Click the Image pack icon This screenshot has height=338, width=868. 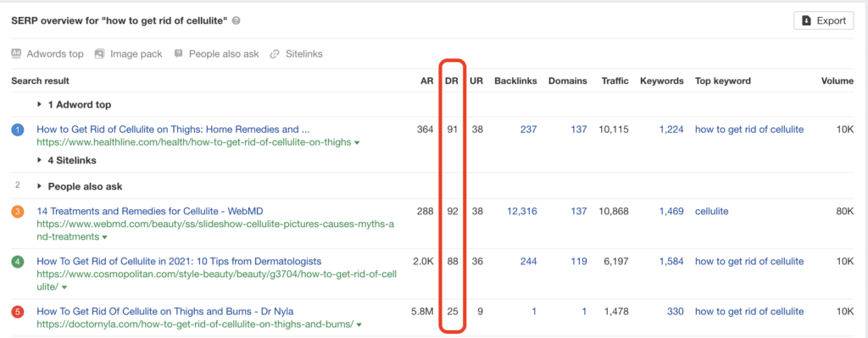99,53
